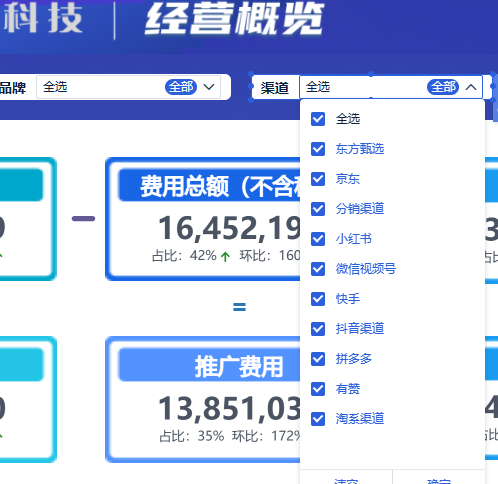Open the 品牌 dropdown chevron
This screenshot has height=484, width=498.
coord(209,87)
